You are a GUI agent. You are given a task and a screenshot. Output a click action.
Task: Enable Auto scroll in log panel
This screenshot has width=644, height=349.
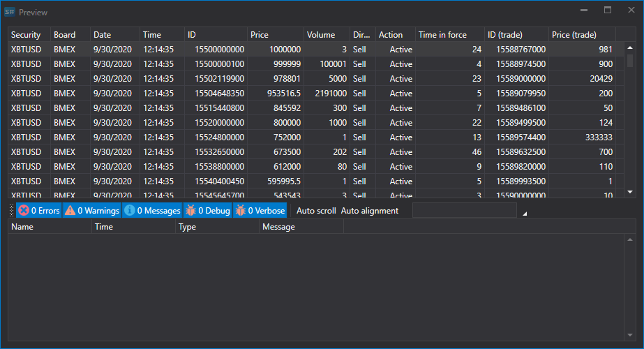(316, 211)
